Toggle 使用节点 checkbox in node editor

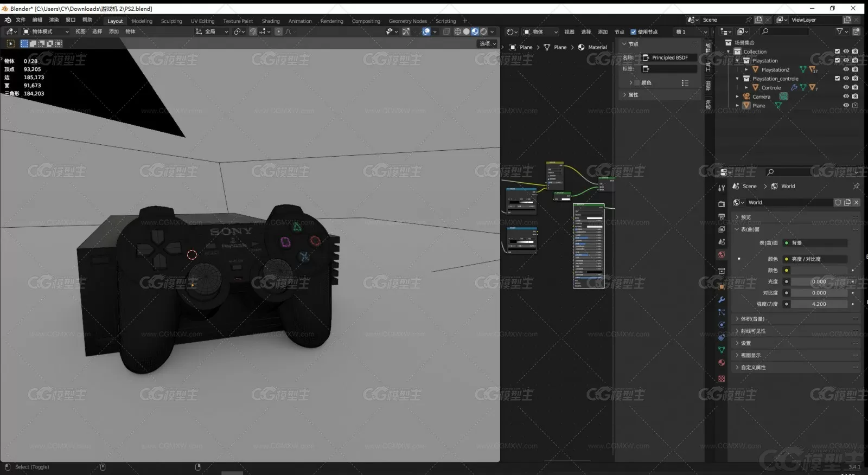pyautogui.click(x=633, y=32)
